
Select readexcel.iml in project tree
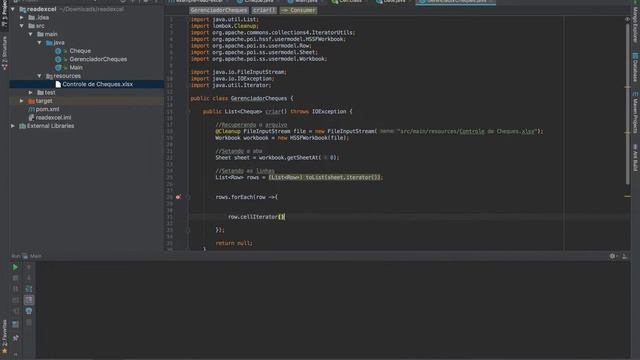(x=53, y=118)
